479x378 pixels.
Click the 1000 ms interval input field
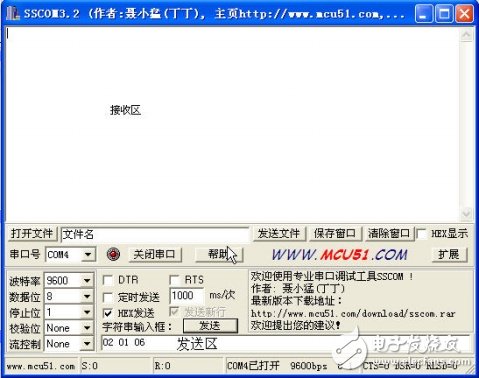coord(186,296)
